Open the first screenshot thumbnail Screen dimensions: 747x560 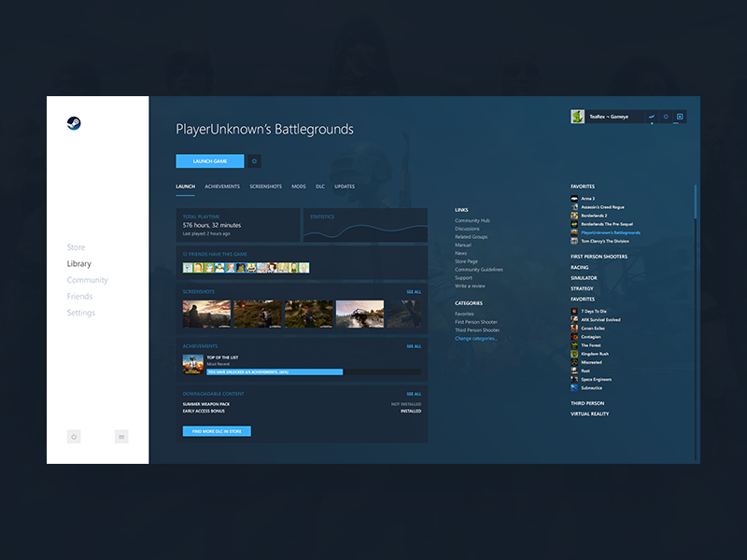pos(205,314)
